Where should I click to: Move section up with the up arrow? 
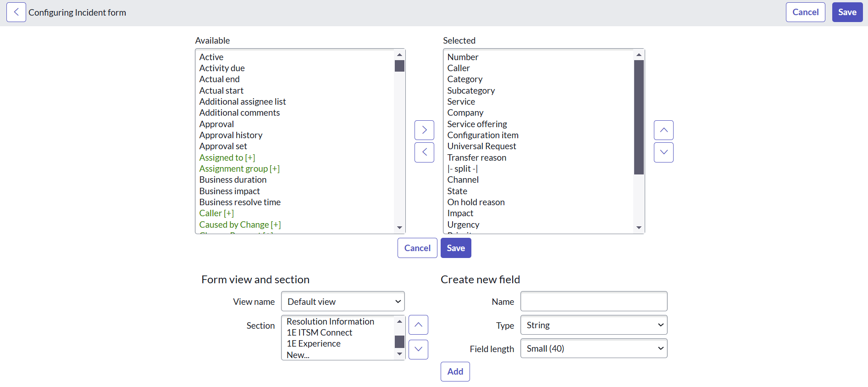(x=418, y=325)
